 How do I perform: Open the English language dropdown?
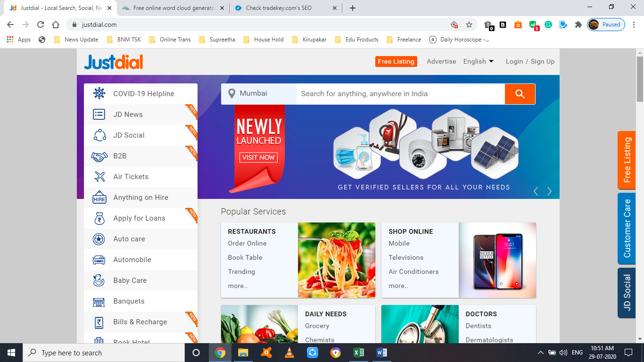coord(478,61)
